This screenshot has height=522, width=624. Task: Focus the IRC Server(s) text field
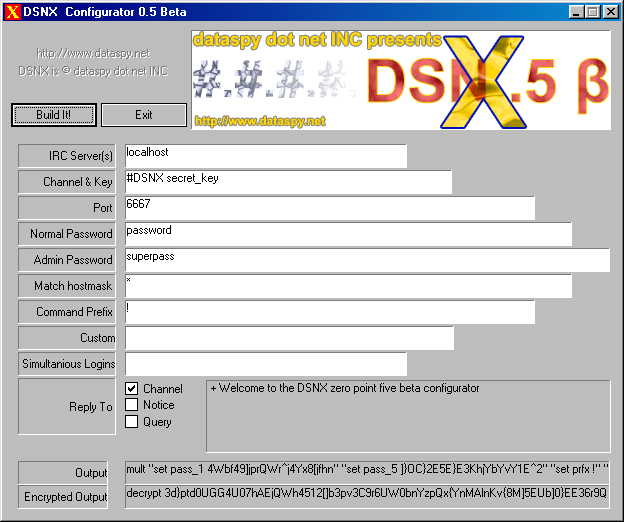pos(265,156)
